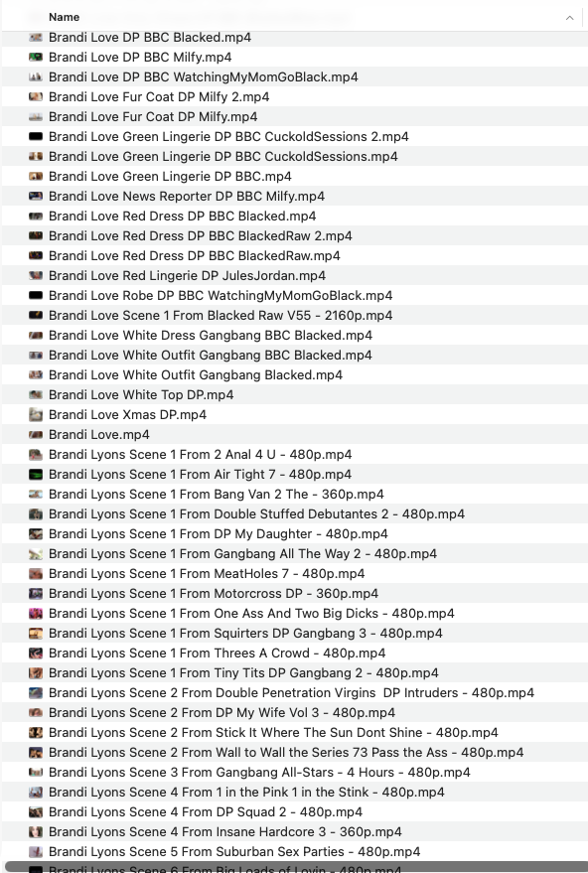This screenshot has height=873, width=588.
Task: Click the icon of Brandi Lyons Air Tight 7 - 480p.mp4
Action: (36, 475)
